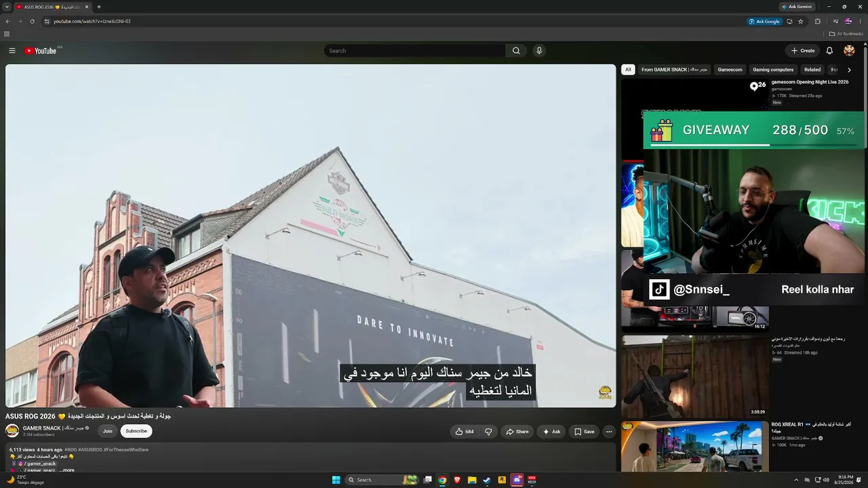Start voice search with the microphone icon
The width and height of the screenshot is (868, 488).
pyautogui.click(x=539, y=51)
